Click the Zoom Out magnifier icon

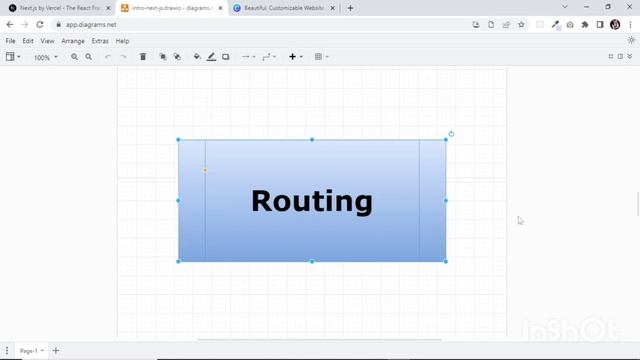click(x=89, y=57)
